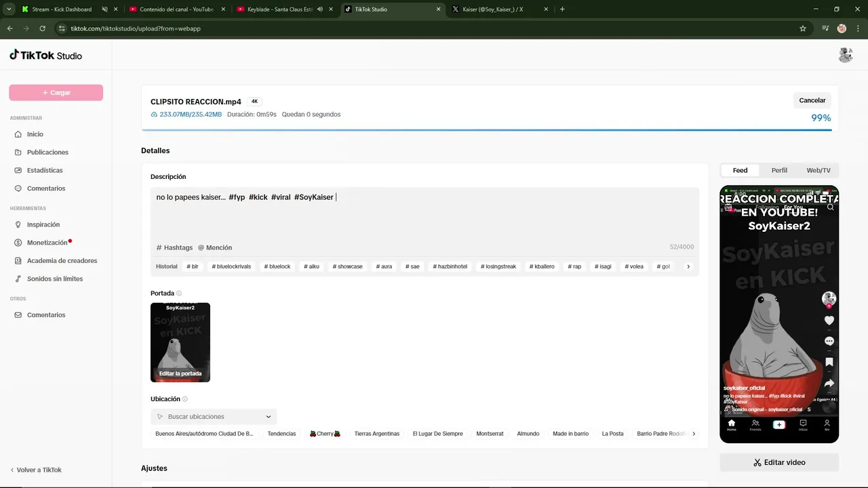868x488 pixels.
Task: Add the # showcase hashtag
Action: pyautogui.click(x=348, y=266)
